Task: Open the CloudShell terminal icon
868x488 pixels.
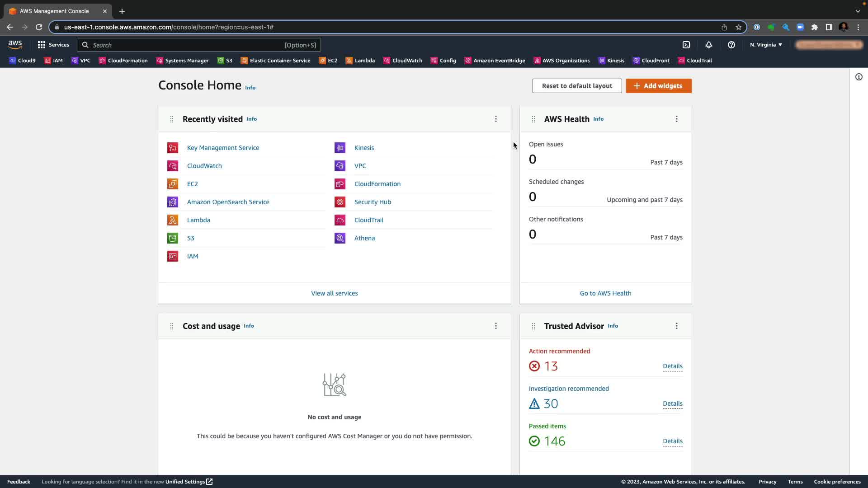Action: 686,45
